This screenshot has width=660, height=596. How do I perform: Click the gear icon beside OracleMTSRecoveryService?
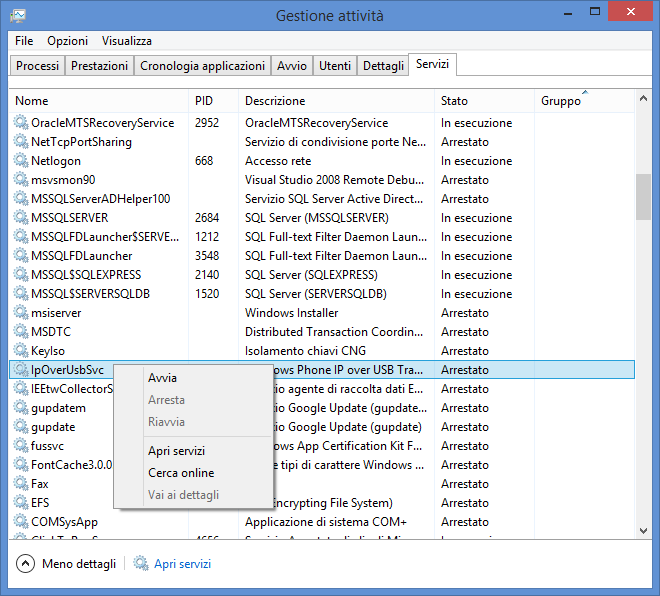pos(21,122)
